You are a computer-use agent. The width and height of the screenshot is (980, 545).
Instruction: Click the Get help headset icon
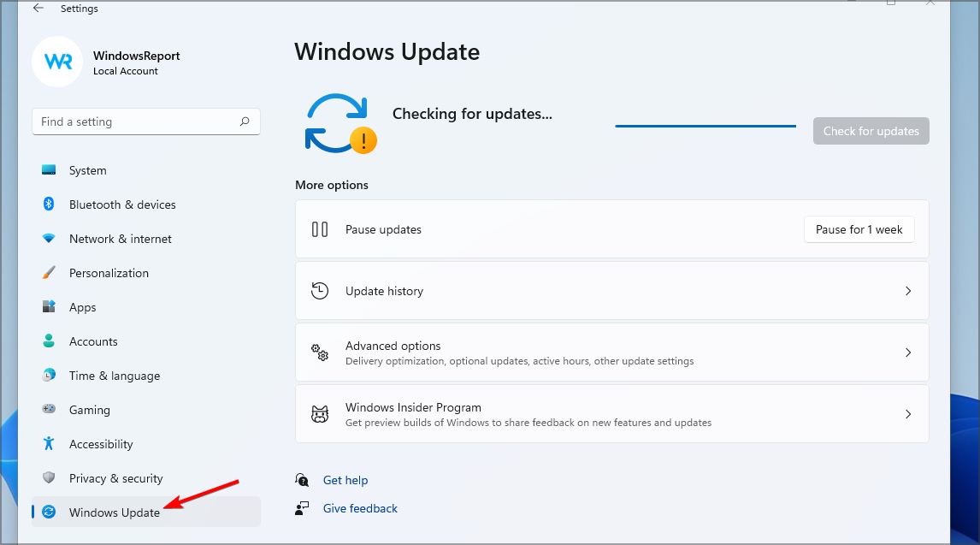click(x=302, y=480)
